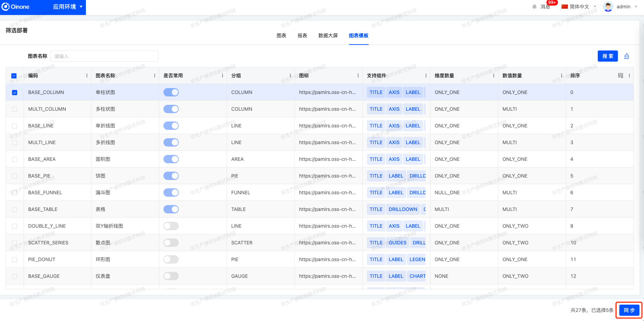Expand the 应用环境 dropdown
Screen dimensions: 644x321
point(67,7)
